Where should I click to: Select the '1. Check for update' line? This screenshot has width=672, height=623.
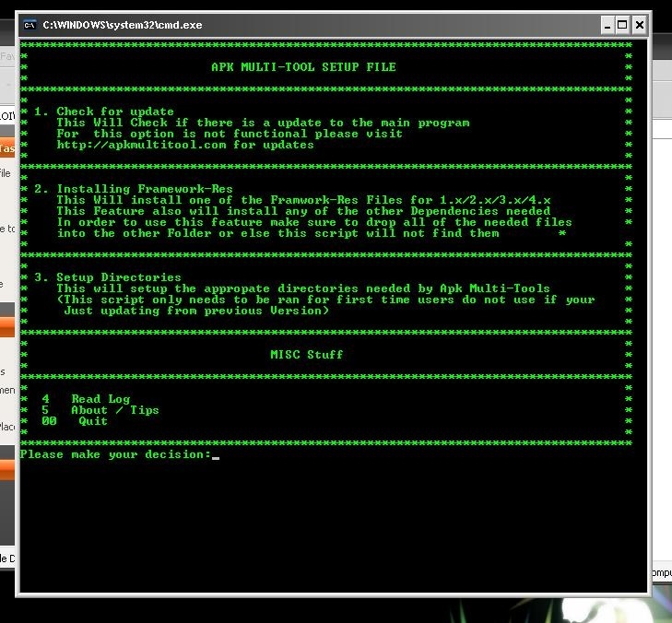tap(104, 112)
